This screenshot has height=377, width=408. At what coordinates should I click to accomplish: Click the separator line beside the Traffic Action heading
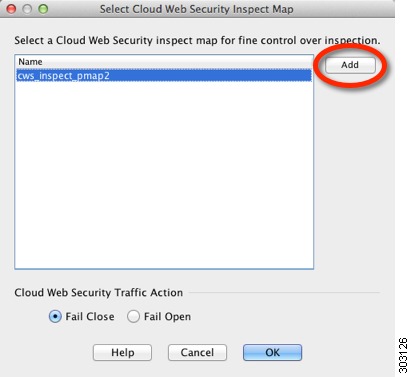[284, 293]
